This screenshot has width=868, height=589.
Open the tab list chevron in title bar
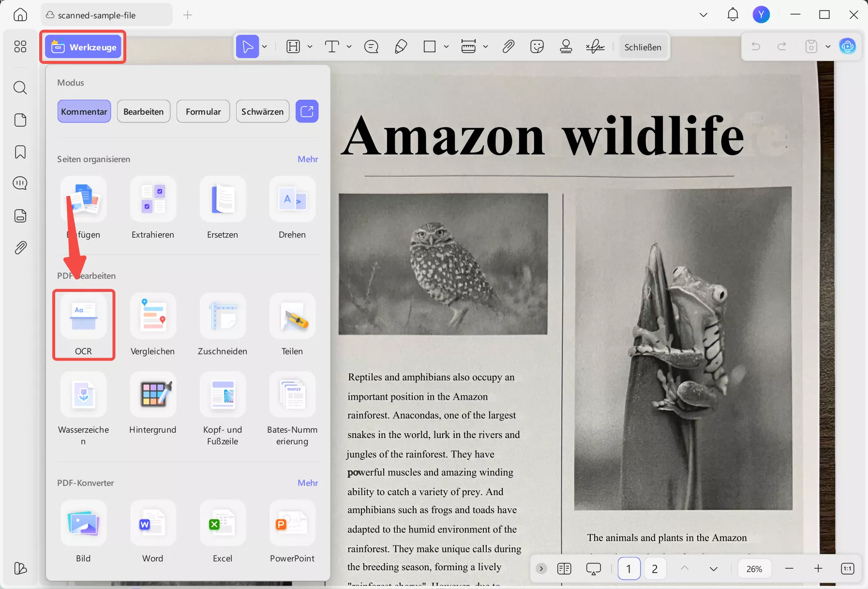[x=703, y=15]
